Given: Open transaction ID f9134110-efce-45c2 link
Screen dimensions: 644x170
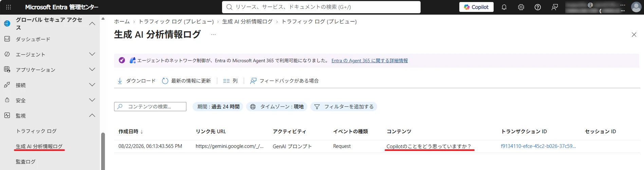Looking at the screenshot, I should [x=538, y=146].
